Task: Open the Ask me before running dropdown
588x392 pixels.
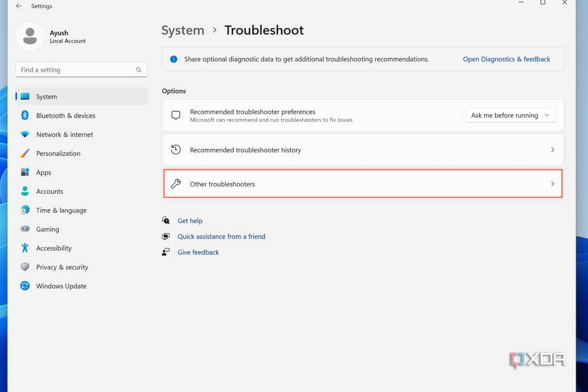Action: (x=510, y=115)
